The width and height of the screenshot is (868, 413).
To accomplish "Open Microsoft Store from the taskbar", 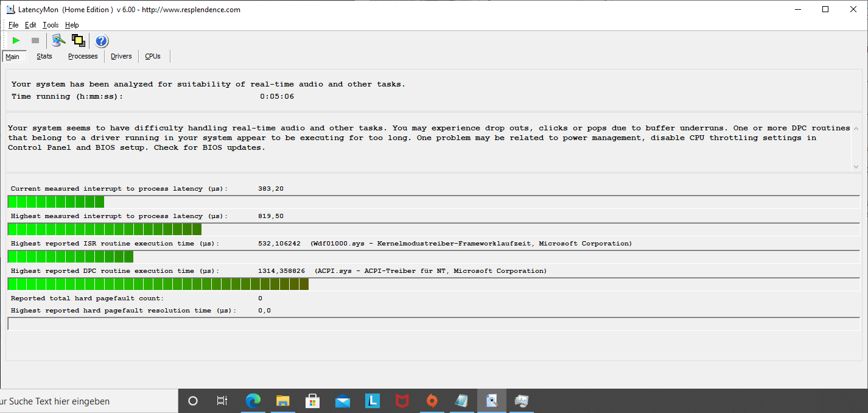I will tap(312, 401).
